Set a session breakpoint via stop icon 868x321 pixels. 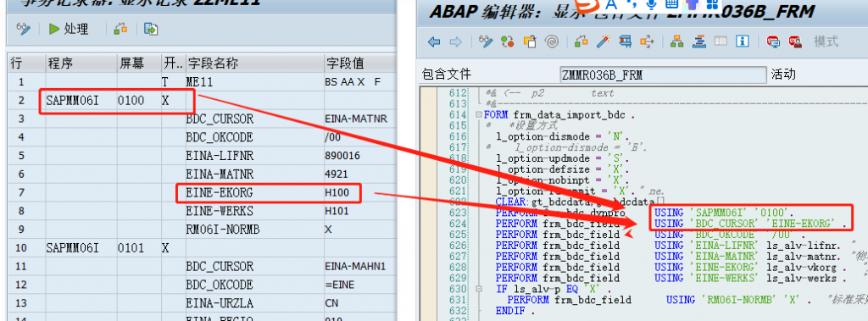point(773,42)
